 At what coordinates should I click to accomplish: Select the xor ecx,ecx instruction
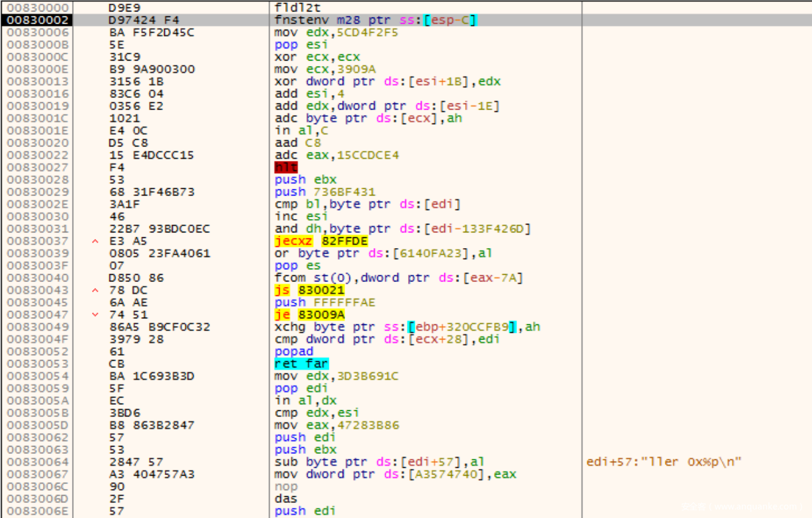(x=317, y=57)
